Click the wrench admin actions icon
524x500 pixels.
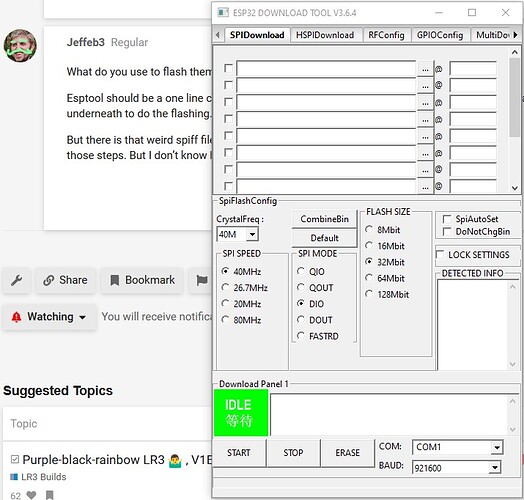point(16,280)
